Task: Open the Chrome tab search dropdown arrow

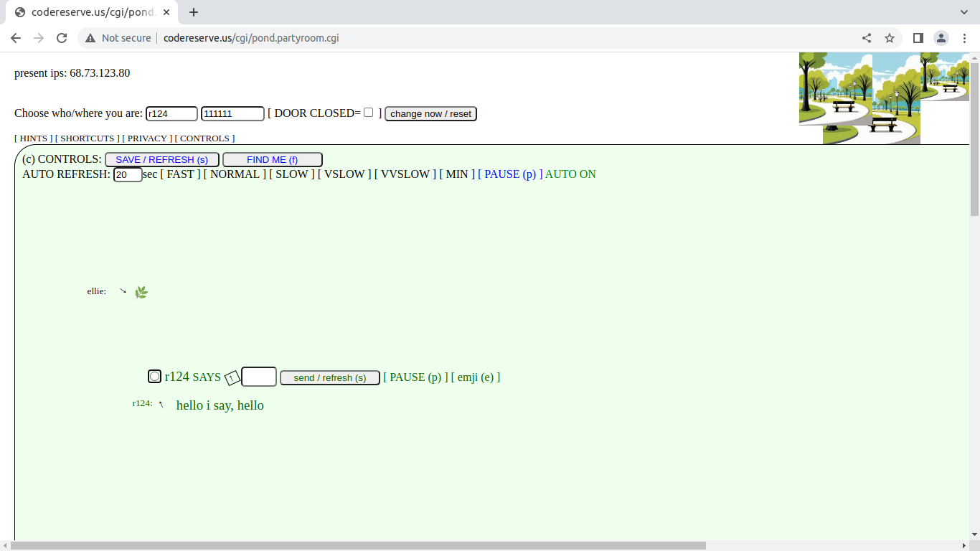Action: [964, 12]
